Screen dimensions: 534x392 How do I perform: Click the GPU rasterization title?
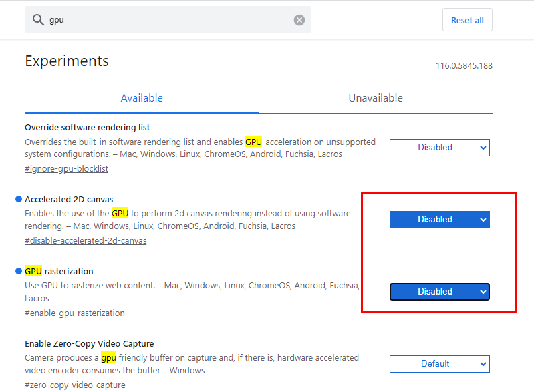click(59, 272)
